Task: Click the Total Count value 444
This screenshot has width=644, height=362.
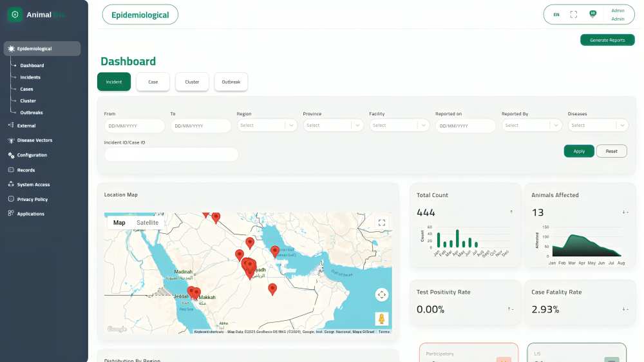Action: [426, 213]
